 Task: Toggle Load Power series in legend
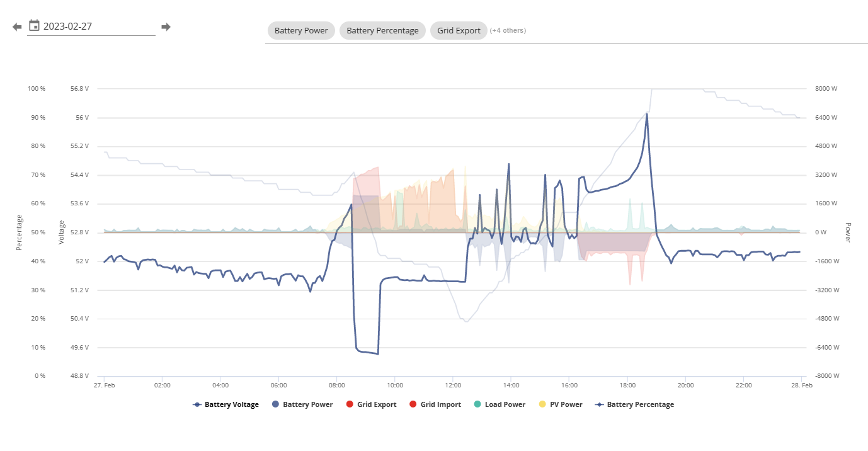click(499, 404)
